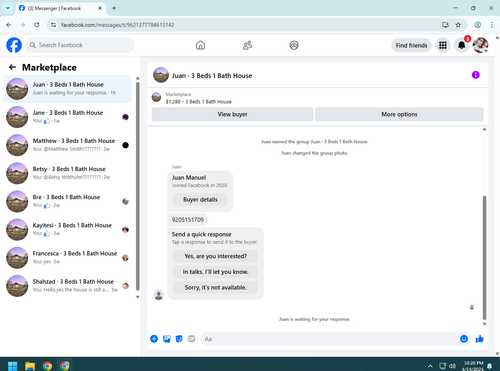Click conversation list scrollbar up arrow
Screen dimensions: 500x371
click(138, 78)
